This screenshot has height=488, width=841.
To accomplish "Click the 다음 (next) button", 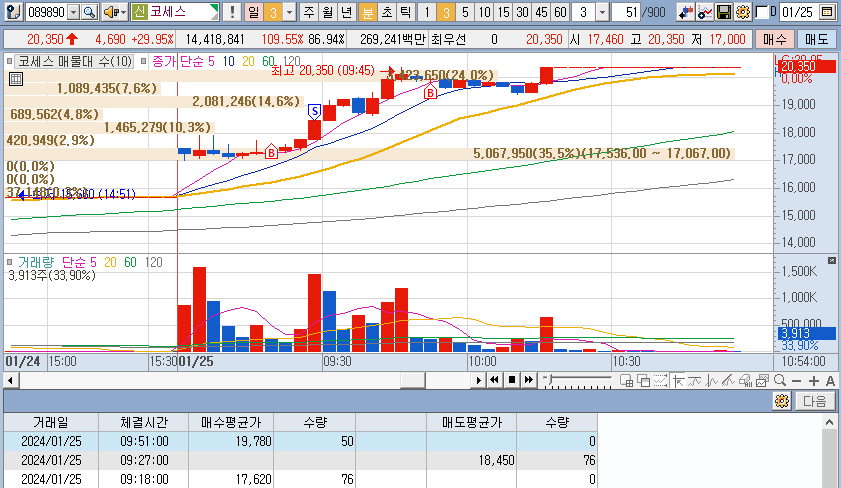I will click(815, 401).
